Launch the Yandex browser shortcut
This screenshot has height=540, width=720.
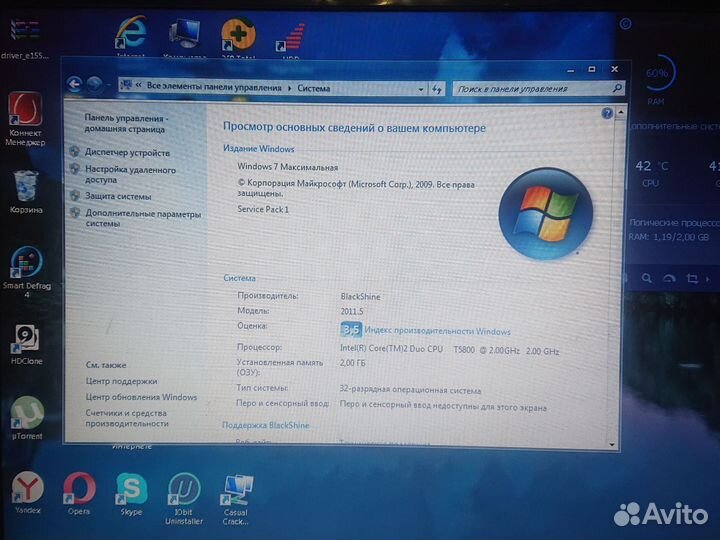pyautogui.click(x=28, y=492)
